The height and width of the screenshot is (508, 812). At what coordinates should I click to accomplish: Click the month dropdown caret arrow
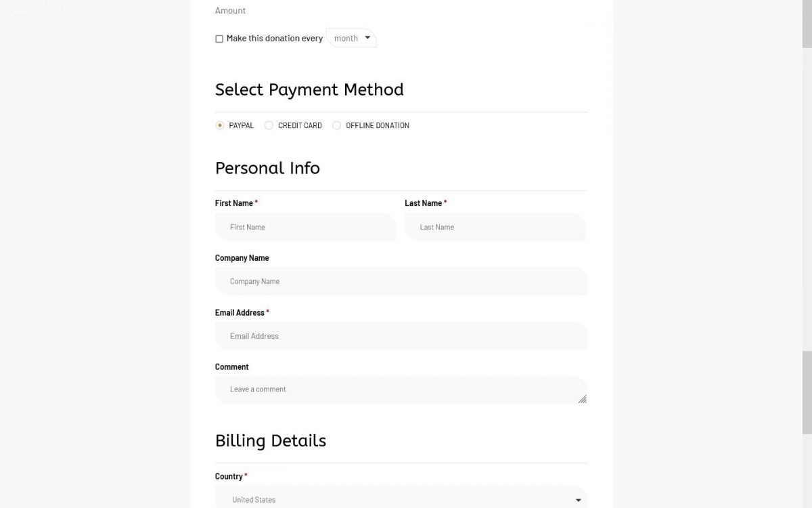coord(367,38)
